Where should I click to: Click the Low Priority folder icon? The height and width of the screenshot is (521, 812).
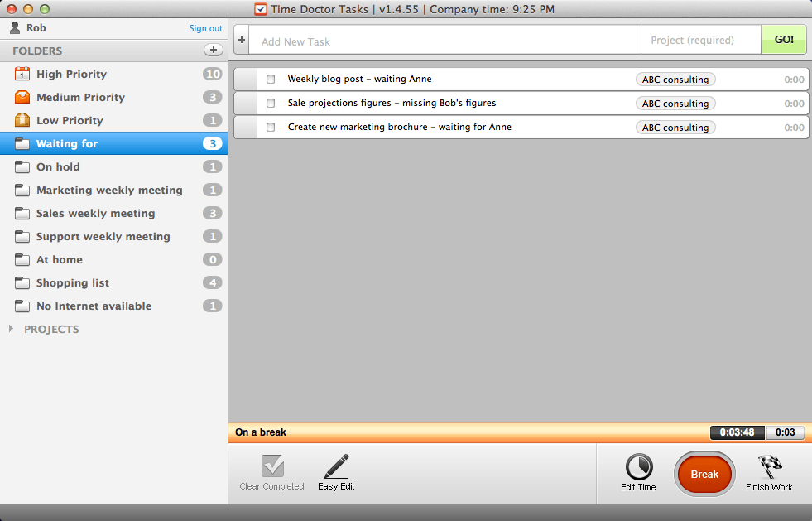pyautogui.click(x=22, y=121)
